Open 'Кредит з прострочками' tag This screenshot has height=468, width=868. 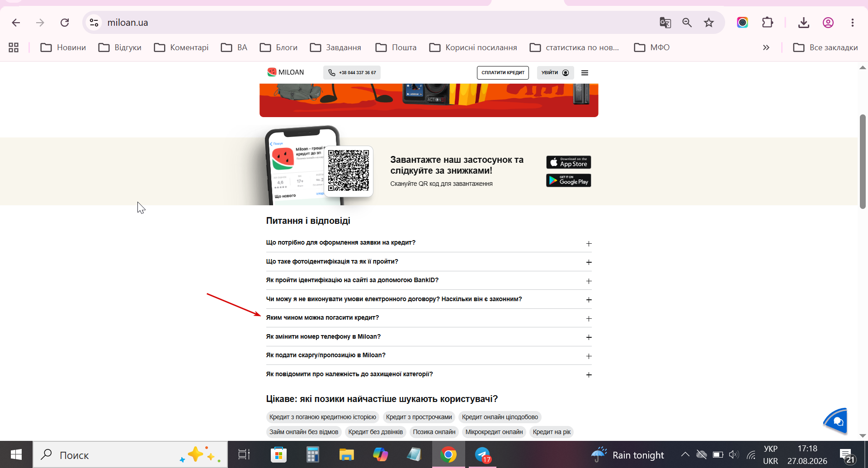tap(419, 417)
